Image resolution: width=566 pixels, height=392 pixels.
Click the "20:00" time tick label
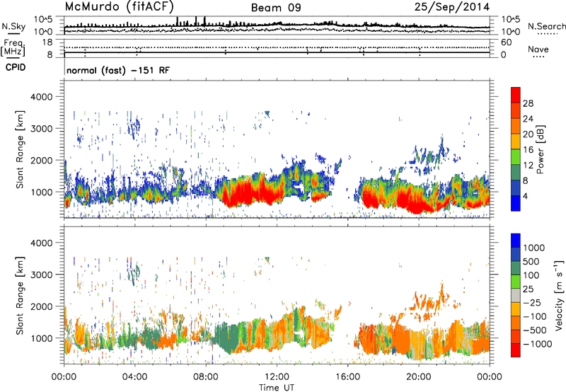click(x=419, y=377)
